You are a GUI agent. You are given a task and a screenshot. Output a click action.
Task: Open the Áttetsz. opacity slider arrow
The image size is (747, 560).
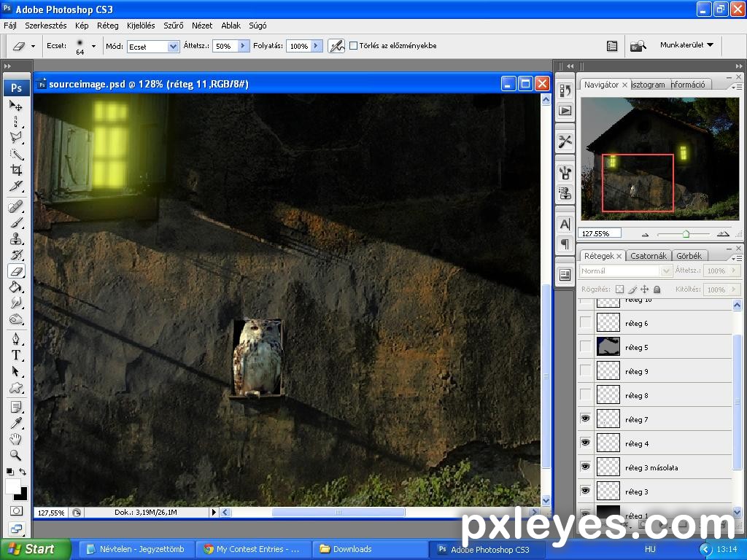tap(243, 46)
